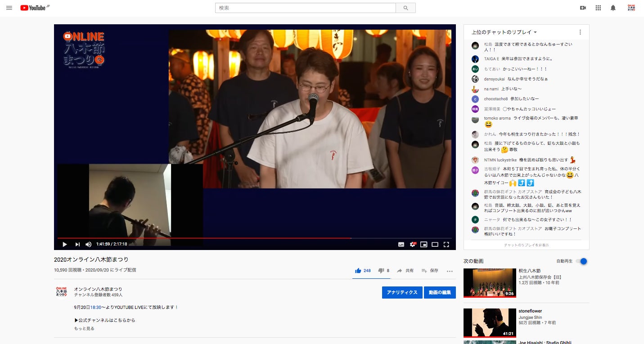This screenshot has height=344, width=644.
Task: Toggle subtitles on the player
Action: 401,244
